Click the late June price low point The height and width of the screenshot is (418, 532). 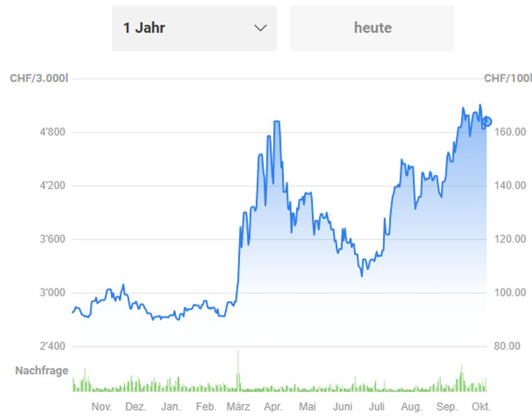click(362, 276)
